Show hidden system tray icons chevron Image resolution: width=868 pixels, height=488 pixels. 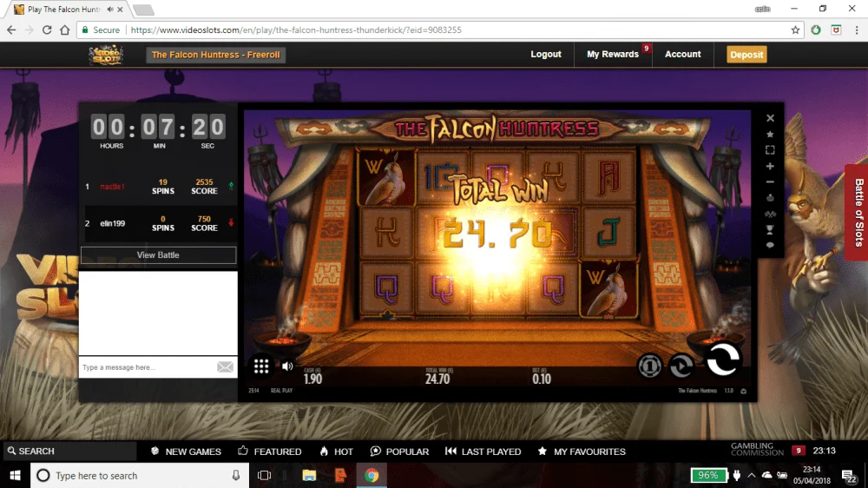[751, 475]
